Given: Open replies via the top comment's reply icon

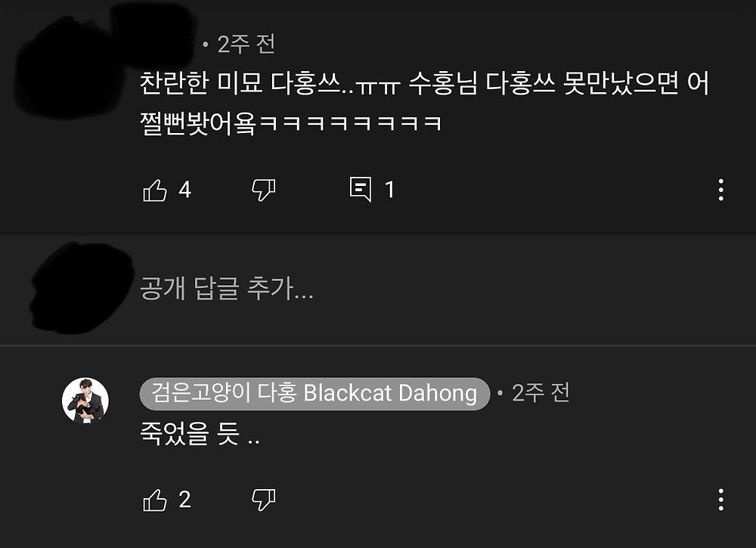Looking at the screenshot, I should (x=361, y=190).
